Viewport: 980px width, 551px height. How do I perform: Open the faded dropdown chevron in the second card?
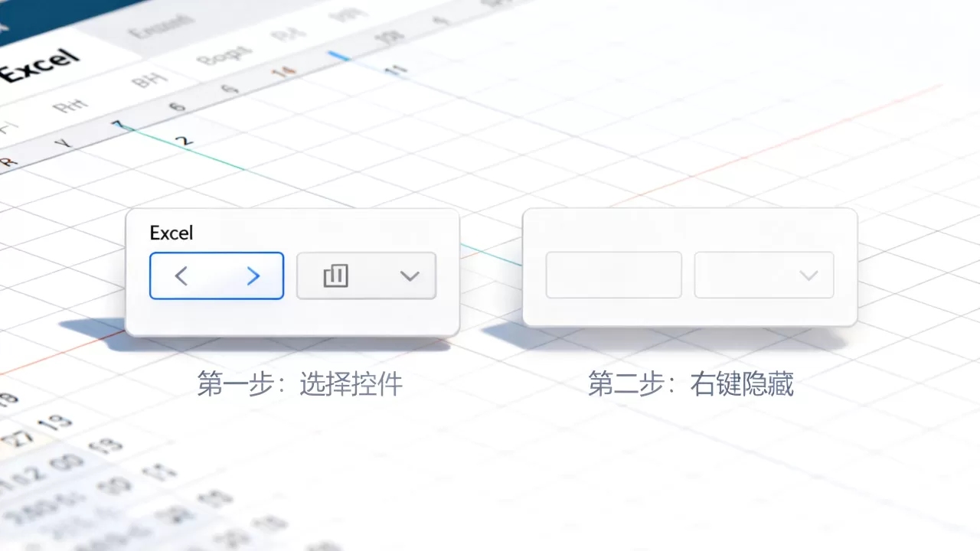808,275
